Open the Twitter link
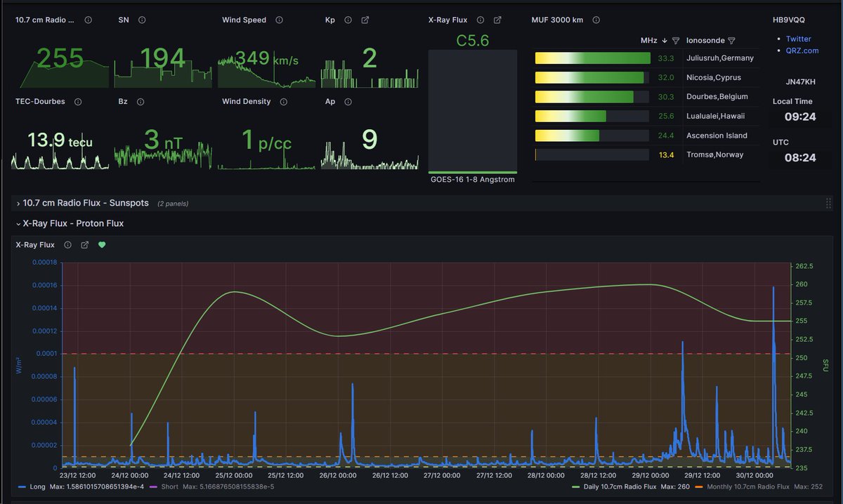Viewport: 843px width, 504px height. 798,39
